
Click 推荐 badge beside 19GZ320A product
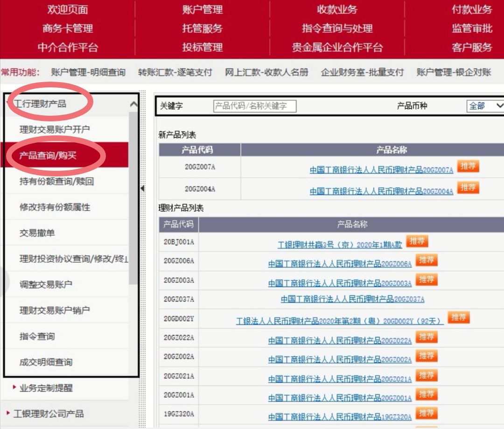click(x=427, y=413)
